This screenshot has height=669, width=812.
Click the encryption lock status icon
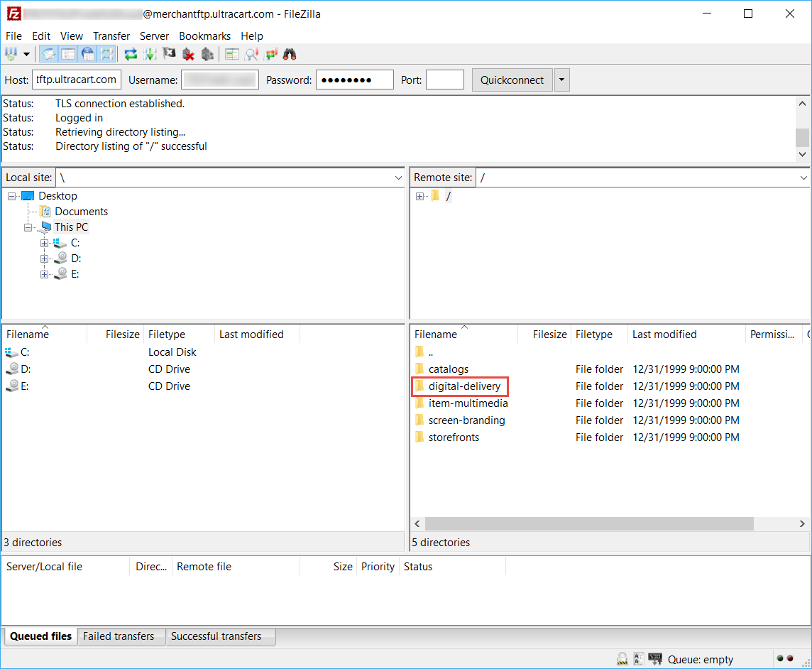(x=622, y=659)
